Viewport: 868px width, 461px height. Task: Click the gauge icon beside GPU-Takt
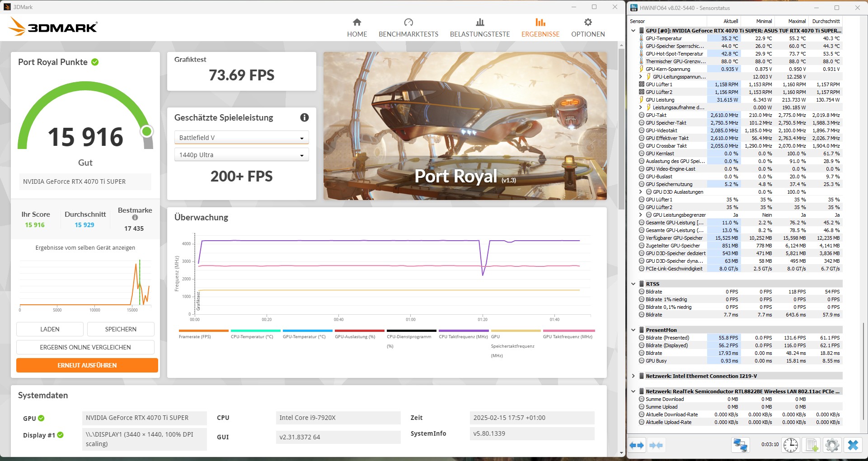pyautogui.click(x=641, y=115)
